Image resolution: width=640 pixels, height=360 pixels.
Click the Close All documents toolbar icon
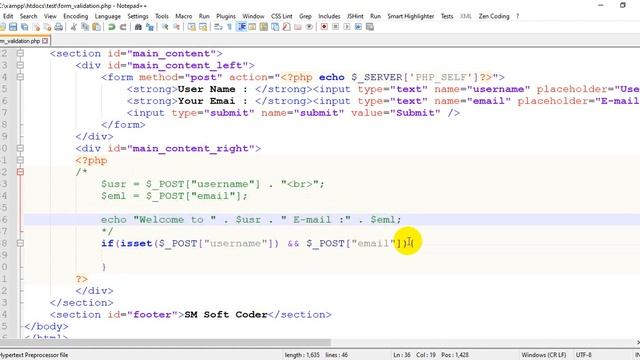pos(47,27)
